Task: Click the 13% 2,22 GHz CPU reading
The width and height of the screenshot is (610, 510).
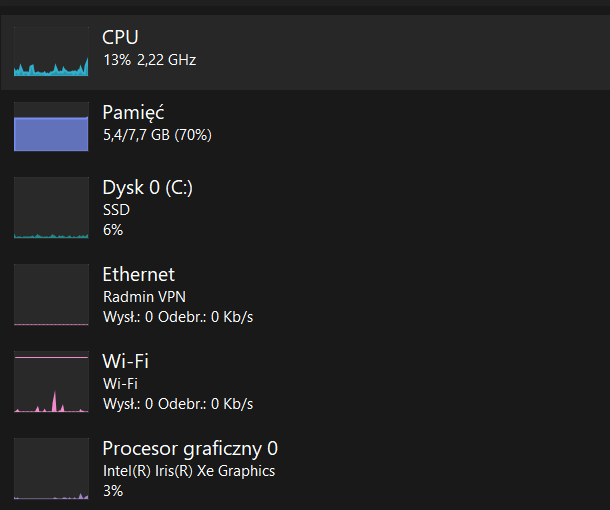Action: [x=149, y=60]
